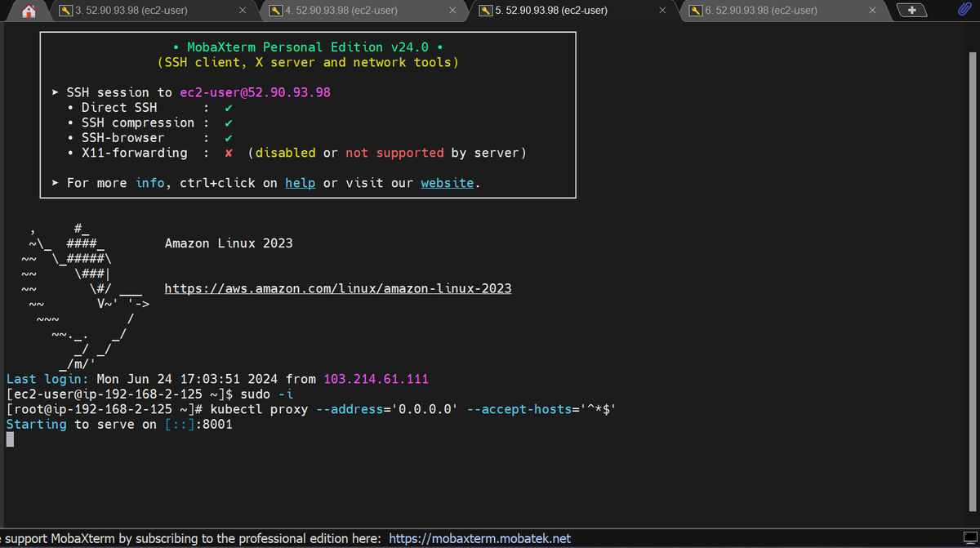This screenshot has width=980, height=548.
Task: Click the paperclip attach icon
Action: 965,10
